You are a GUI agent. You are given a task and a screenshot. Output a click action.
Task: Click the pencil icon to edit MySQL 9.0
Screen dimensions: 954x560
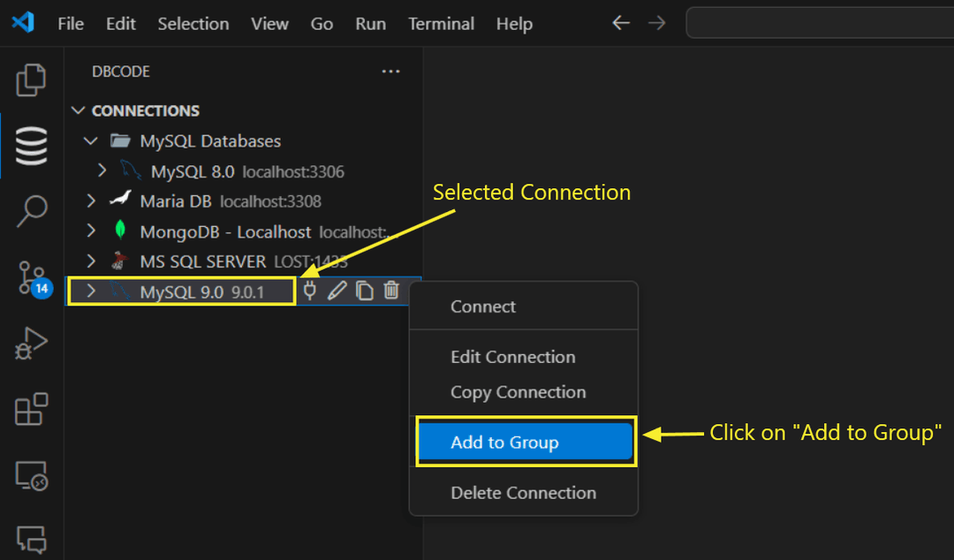(337, 290)
